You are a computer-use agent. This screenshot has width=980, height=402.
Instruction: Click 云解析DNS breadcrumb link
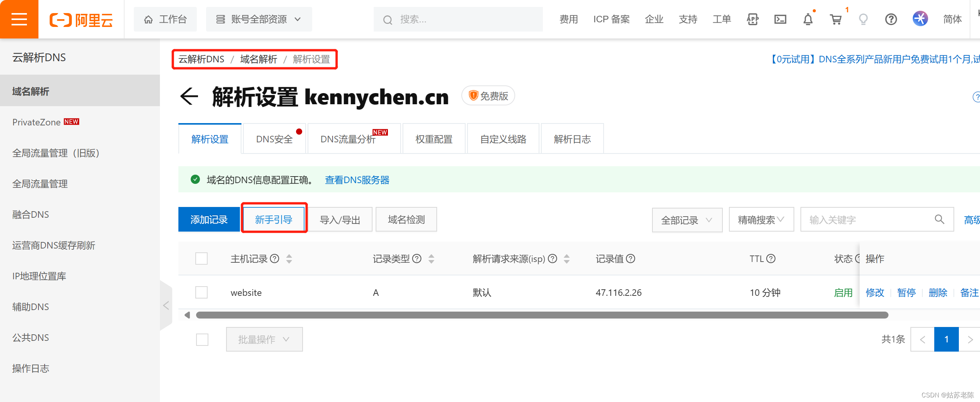201,59
